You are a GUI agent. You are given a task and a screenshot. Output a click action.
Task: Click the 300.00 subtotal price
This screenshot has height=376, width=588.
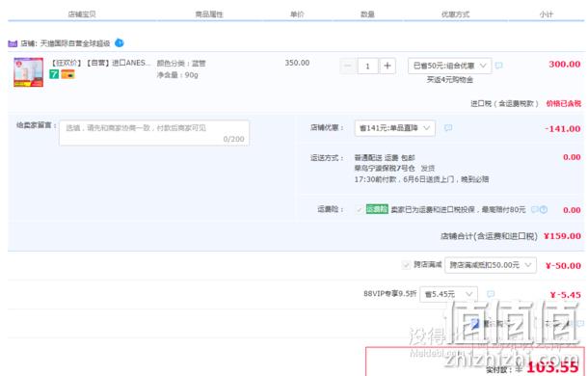tap(565, 65)
